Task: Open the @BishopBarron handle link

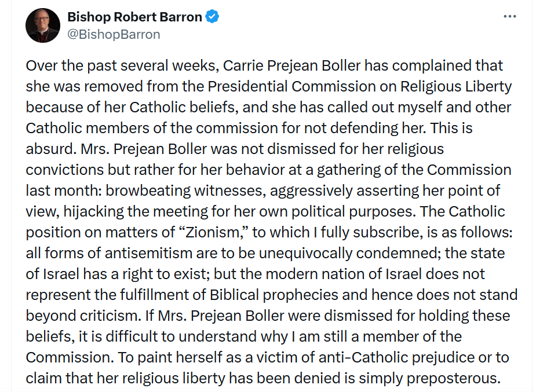Action: coord(114,35)
